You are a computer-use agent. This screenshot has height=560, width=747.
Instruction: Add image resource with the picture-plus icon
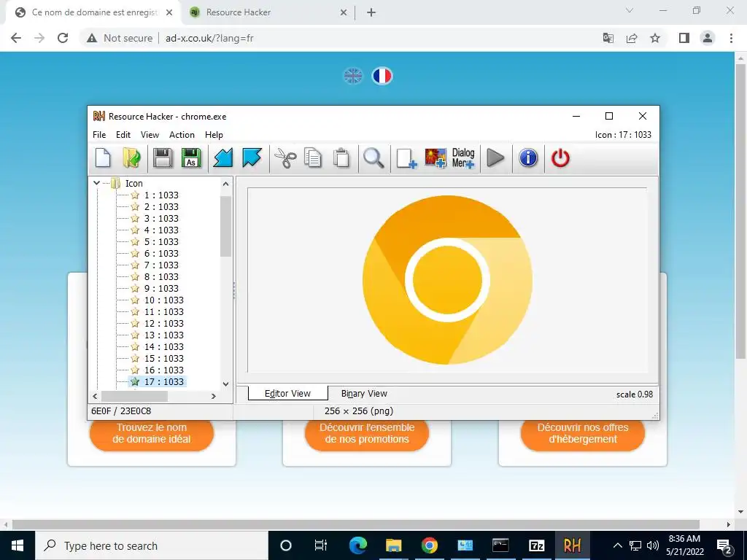tap(436, 158)
